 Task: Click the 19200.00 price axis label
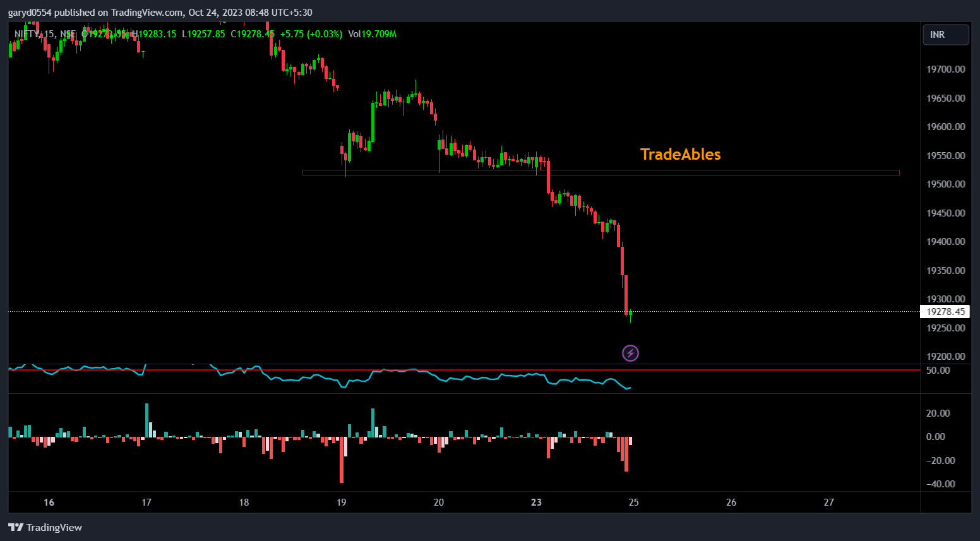[x=945, y=356]
